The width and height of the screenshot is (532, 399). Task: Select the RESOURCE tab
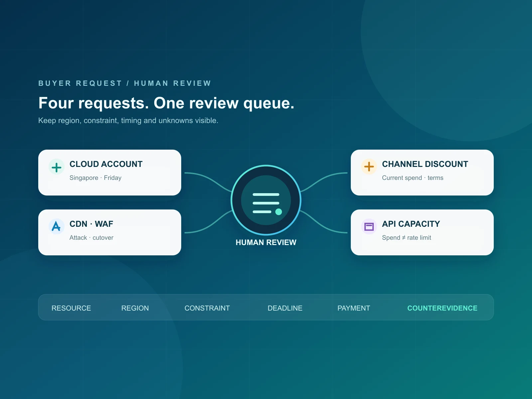pos(71,308)
